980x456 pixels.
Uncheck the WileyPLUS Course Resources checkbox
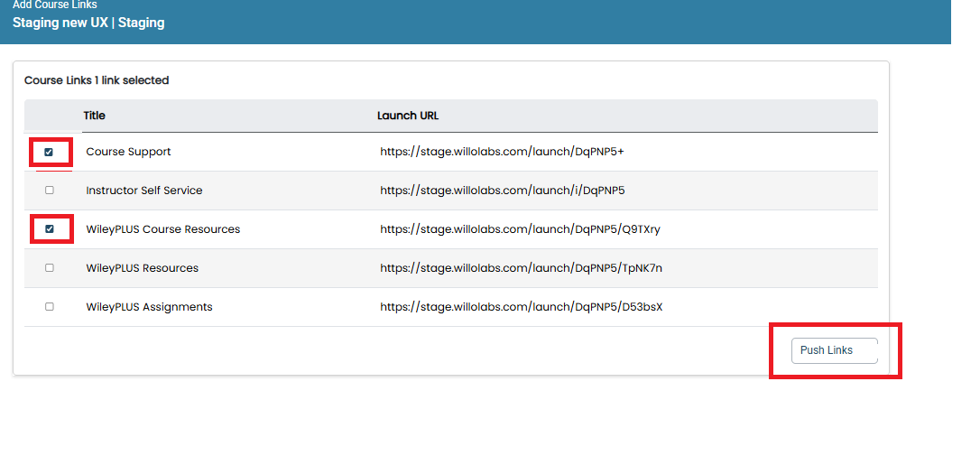pyautogui.click(x=50, y=229)
